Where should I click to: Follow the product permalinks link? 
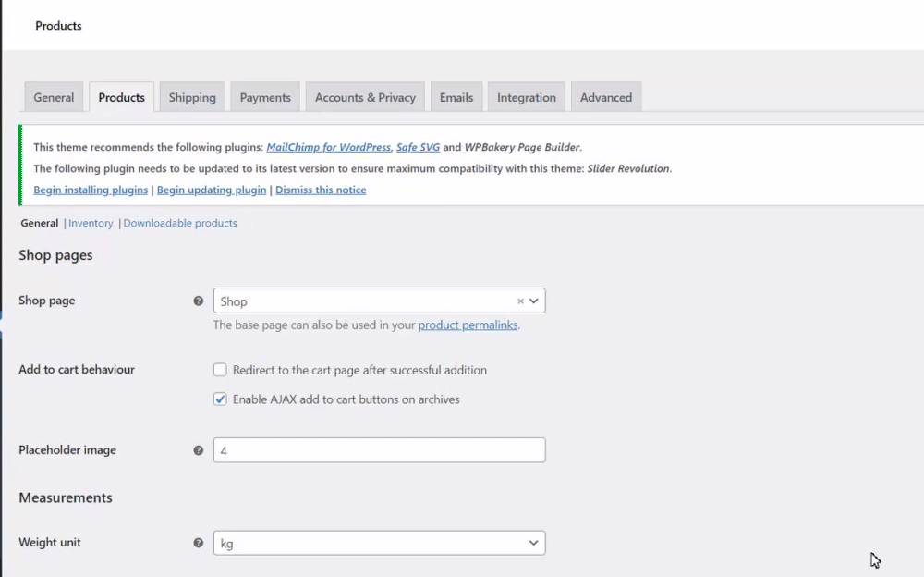pyautogui.click(x=468, y=325)
